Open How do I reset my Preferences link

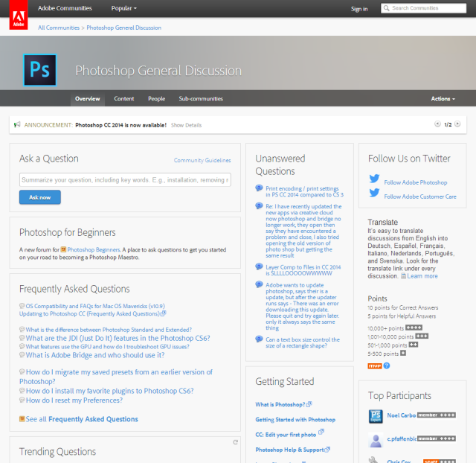pos(74,400)
